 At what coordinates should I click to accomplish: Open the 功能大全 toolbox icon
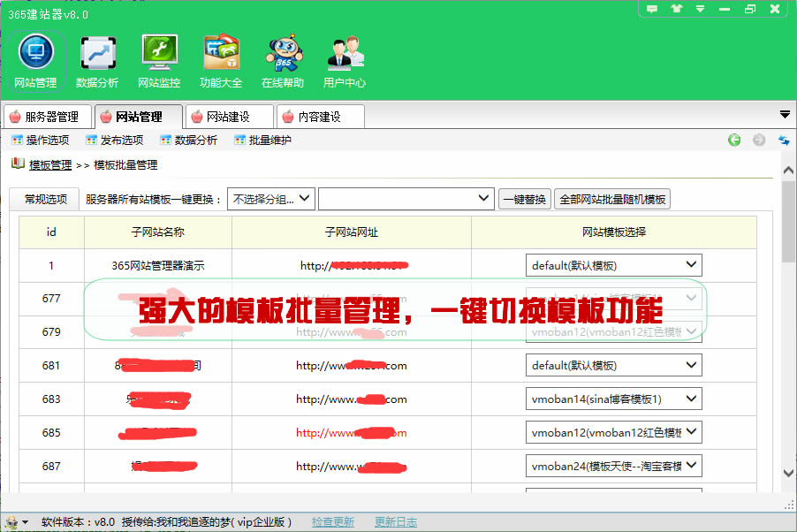coord(221,60)
